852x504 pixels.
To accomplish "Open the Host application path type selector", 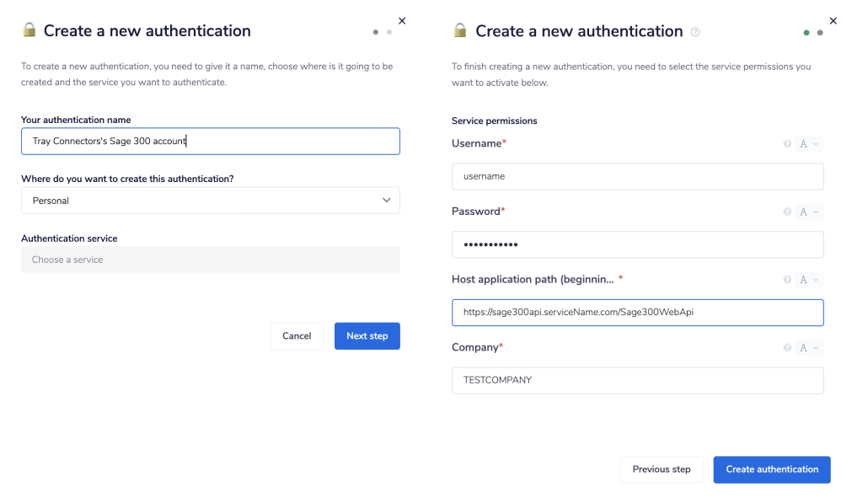I will [809, 280].
